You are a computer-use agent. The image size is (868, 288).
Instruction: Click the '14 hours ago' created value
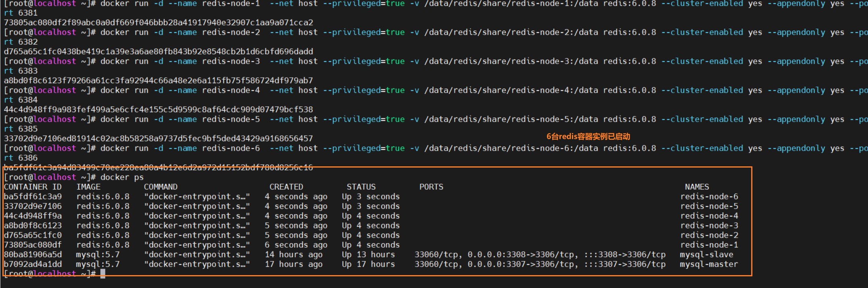294,255
